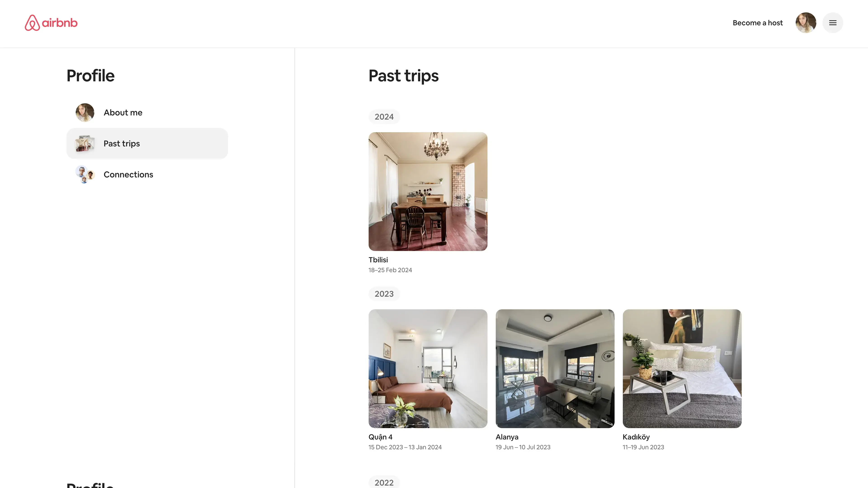Click the 2024 year label
The width and height of the screenshot is (868, 488).
tap(384, 117)
